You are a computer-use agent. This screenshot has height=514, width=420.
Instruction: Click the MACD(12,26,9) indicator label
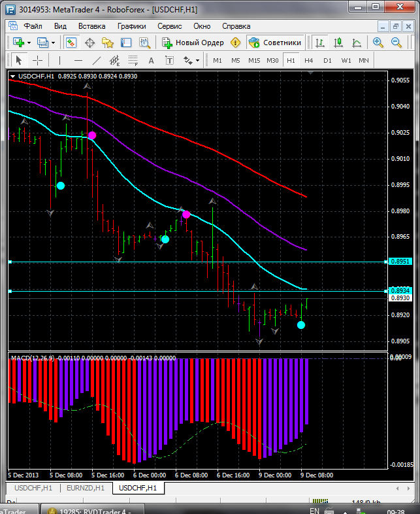(33, 358)
